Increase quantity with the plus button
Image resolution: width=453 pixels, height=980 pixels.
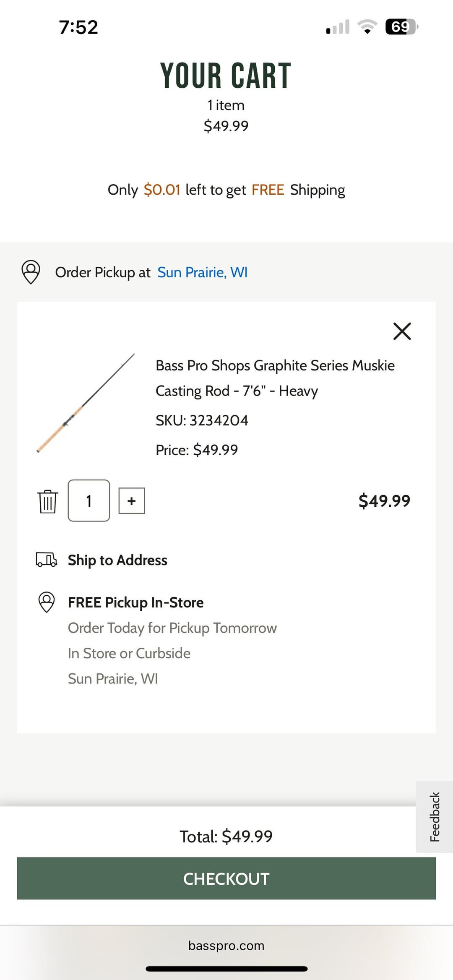132,500
